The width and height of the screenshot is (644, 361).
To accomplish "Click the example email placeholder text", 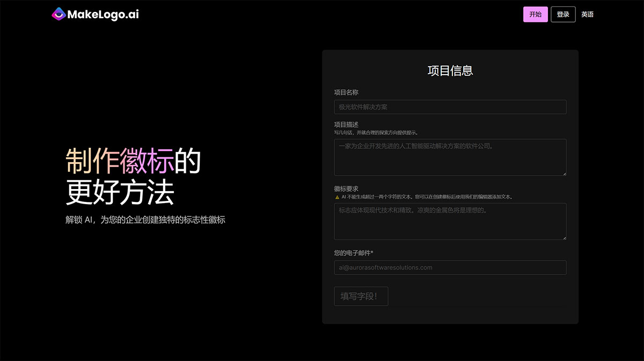I will coord(384,268).
